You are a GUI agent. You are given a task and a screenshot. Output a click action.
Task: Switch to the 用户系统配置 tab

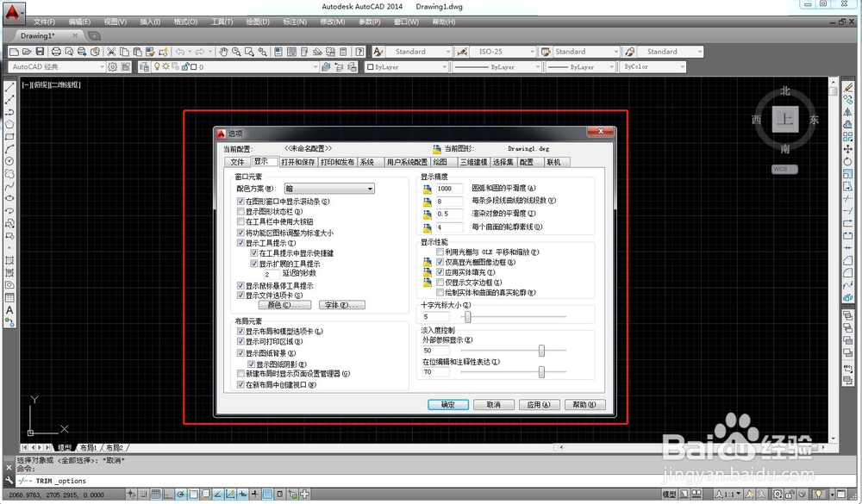pos(406,162)
